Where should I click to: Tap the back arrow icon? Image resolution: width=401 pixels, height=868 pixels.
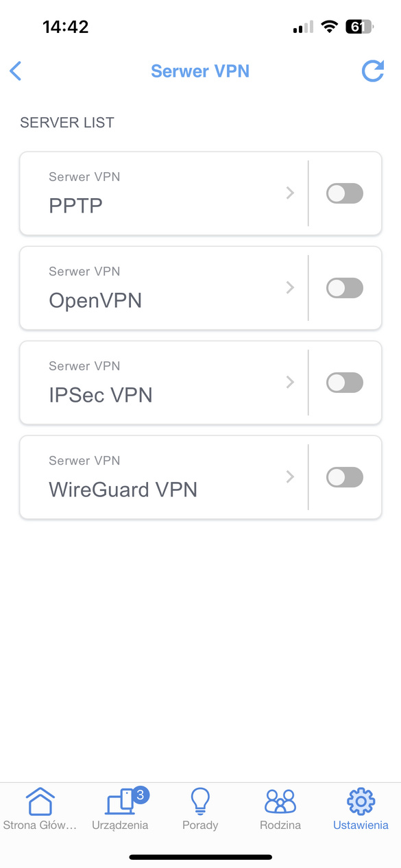click(16, 71)
